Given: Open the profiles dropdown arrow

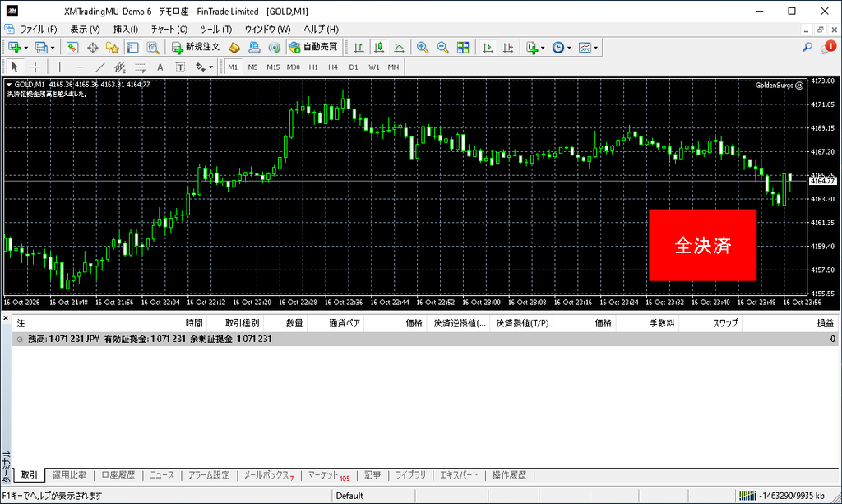Looking at the screenshot, I should tap(53, 48).
